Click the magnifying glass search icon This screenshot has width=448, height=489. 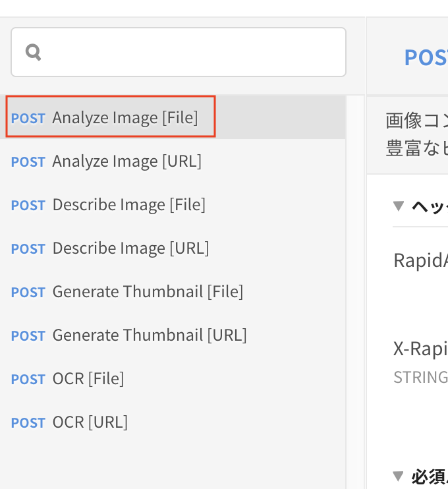(34, 52)
